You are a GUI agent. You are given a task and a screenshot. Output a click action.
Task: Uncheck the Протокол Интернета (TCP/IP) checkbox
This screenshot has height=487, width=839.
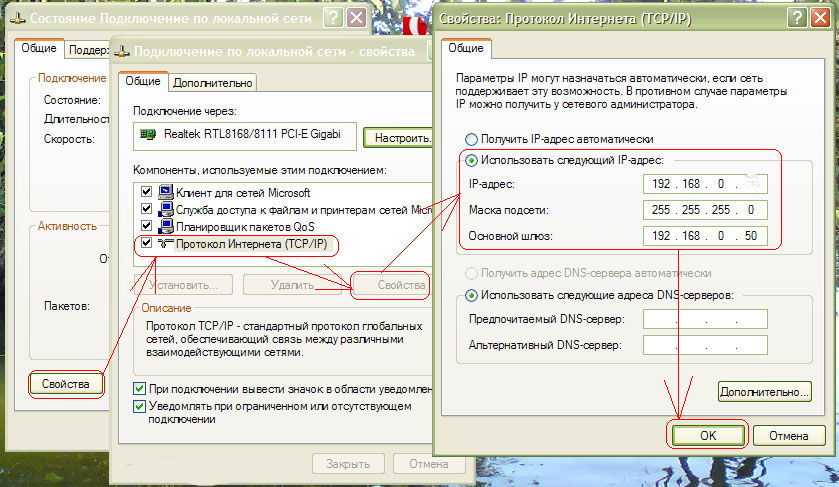tap(147, 243)
